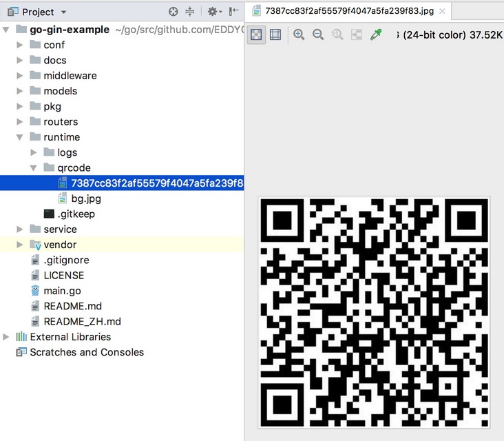
Task: Collapse the runtime folder
Action: pos(19,137)
